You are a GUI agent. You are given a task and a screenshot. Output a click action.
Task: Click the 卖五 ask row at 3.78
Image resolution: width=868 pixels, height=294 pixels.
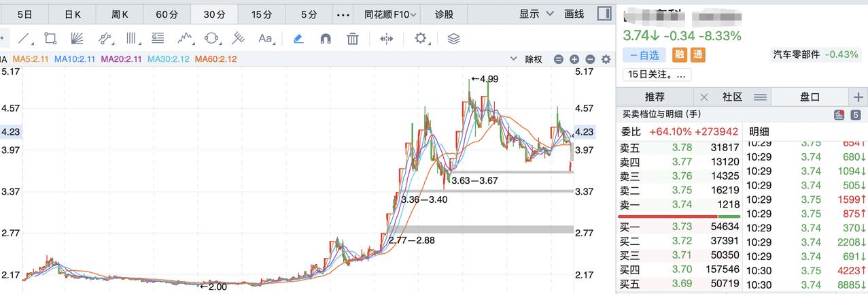tap(680, 148)
